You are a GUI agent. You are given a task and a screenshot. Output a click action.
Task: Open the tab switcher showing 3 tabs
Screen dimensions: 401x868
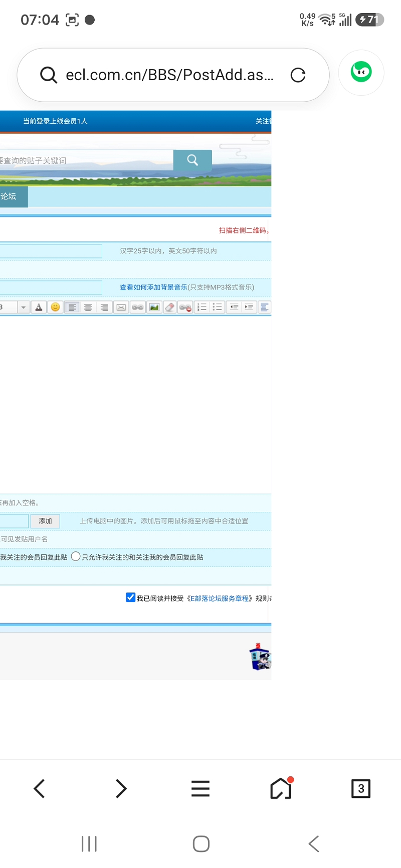click(x=361, y=788)
